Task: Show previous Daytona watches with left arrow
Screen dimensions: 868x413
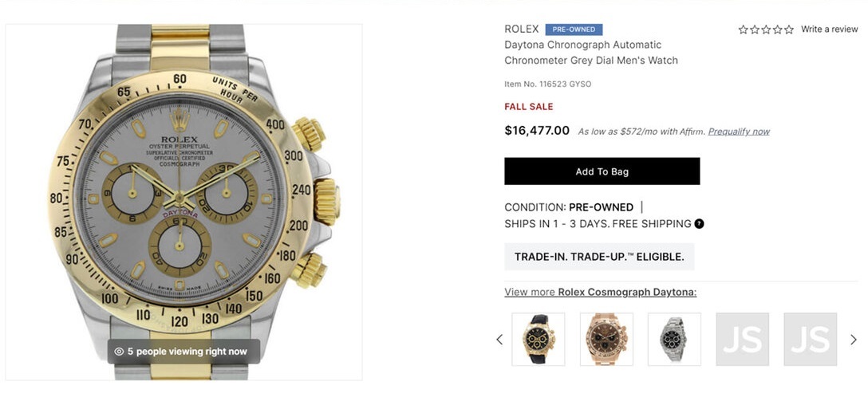Action: click(499, 340)
